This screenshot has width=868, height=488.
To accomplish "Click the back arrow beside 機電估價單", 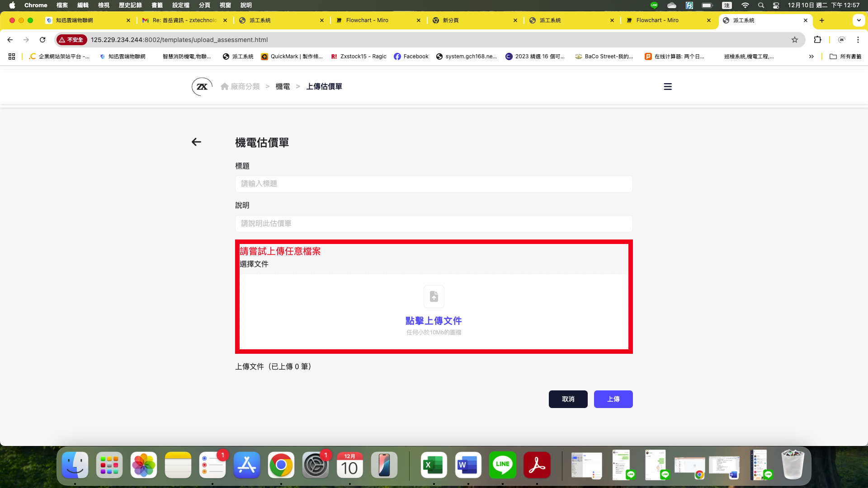I will (196, 142).
